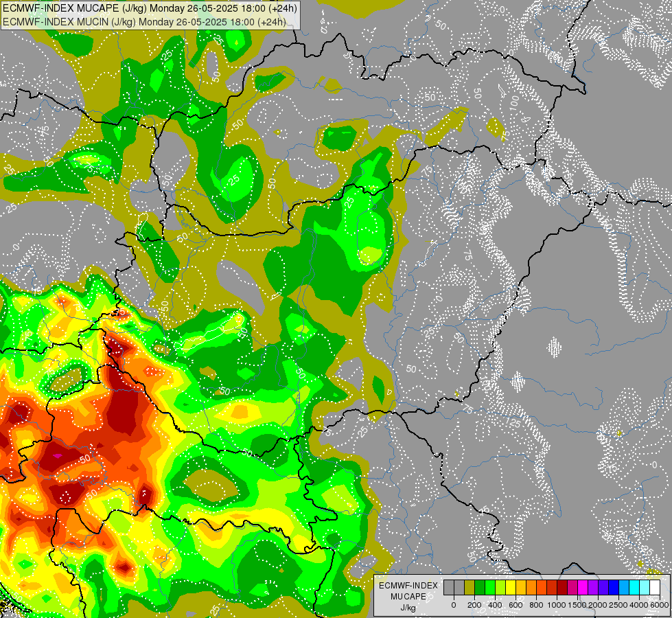Select the bright cyan legend swatch

click(x=634, y=587)
